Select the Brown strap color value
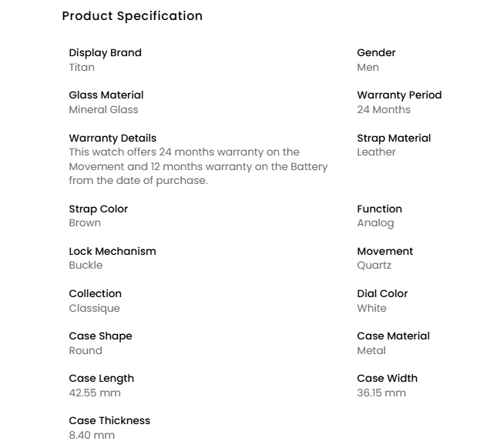Screen dimensions: 490x448 point(85,223)
